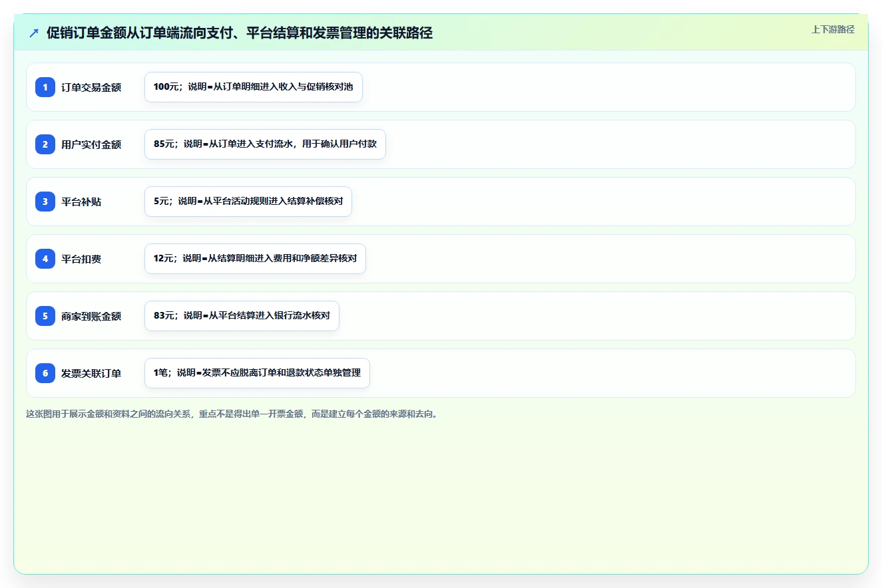Click the 上下游路径 label in the header
The image size is (882, 588).
click(x=833, y=29)
